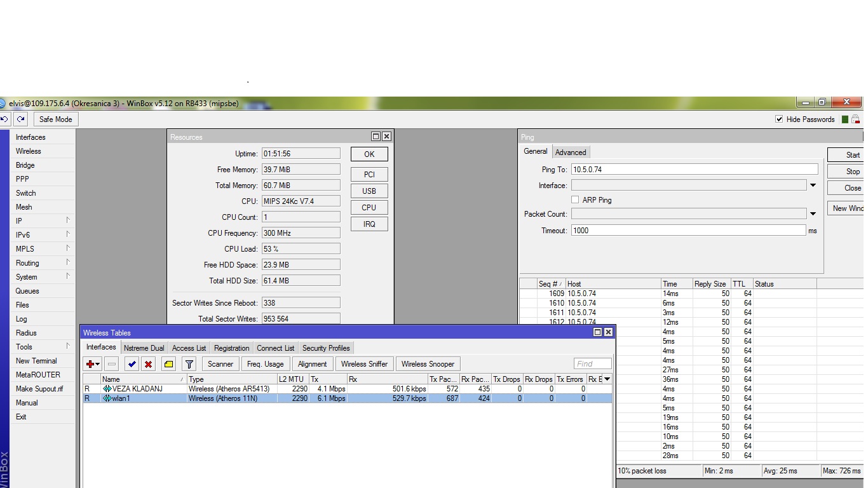Disable selected interface with red X icon

pyautogui.click(x=148, y=364)
